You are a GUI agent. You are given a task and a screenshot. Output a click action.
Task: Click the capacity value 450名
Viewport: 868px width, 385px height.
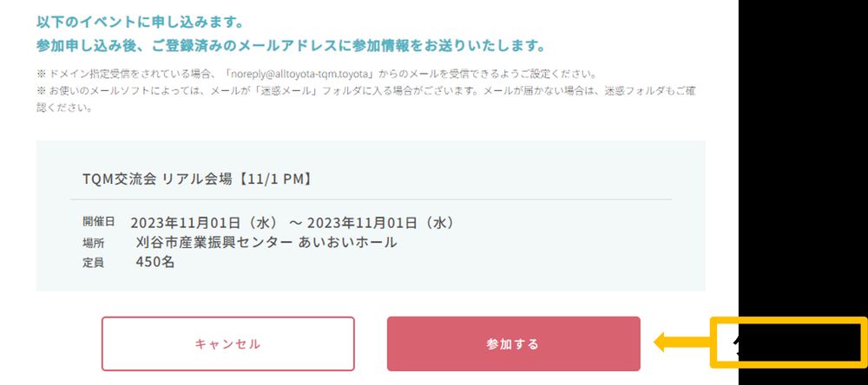155,262
